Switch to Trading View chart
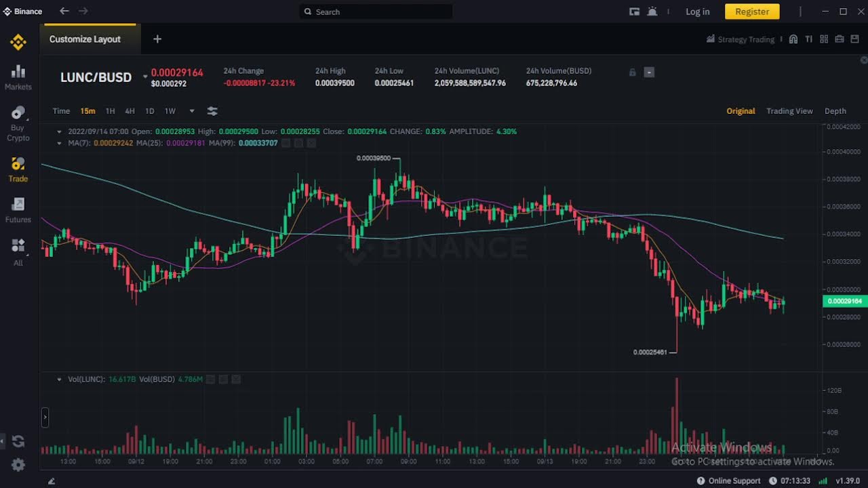This screenshot has height=488, width=868. click(x=789, y=111)
